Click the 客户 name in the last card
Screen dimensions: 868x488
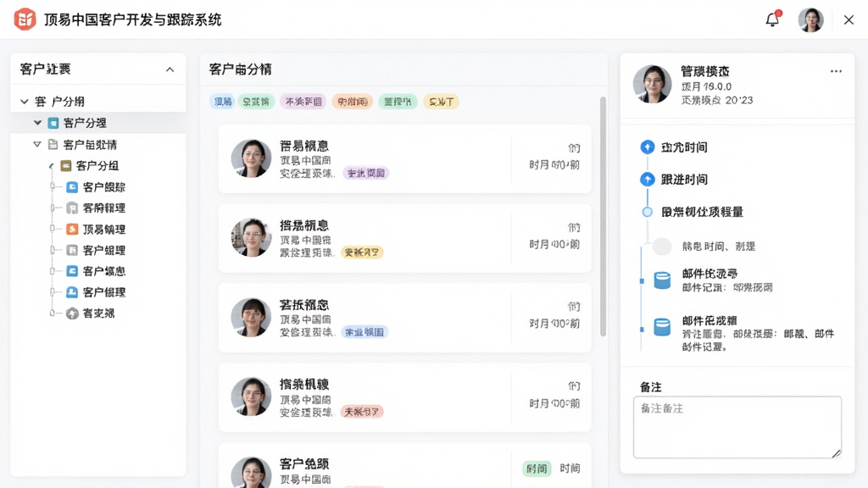pyautogui.click(x=304, y=463)
